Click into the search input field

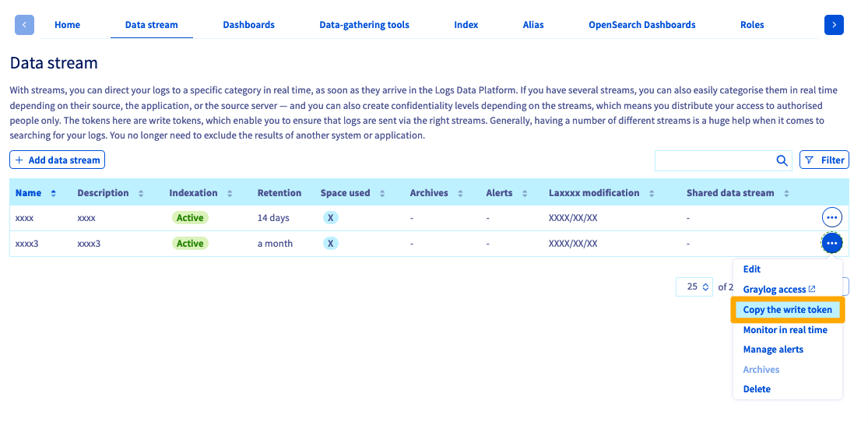(x=713, y=160)
